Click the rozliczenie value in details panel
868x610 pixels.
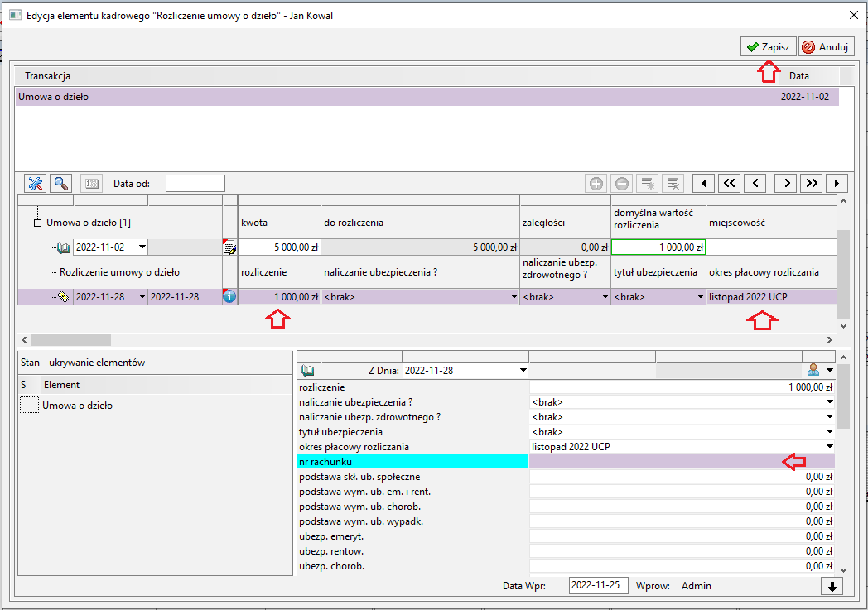[x=682, y=387]
